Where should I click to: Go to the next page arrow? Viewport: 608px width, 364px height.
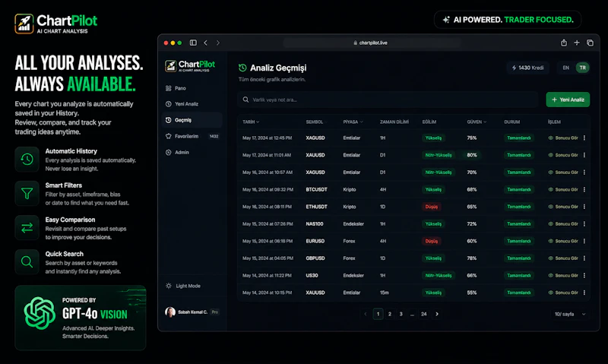click(x=437, y=314)
